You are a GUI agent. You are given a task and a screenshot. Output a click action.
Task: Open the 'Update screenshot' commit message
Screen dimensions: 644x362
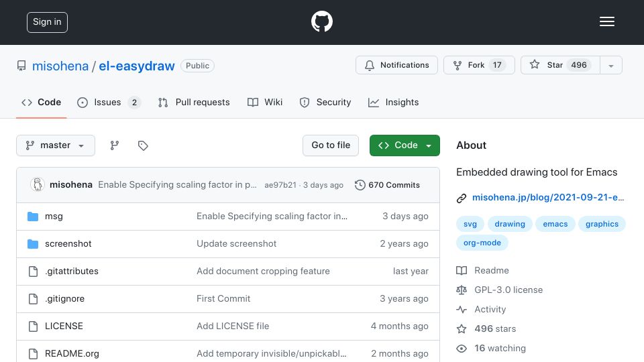pyautogui.click(x=237, y=244)
